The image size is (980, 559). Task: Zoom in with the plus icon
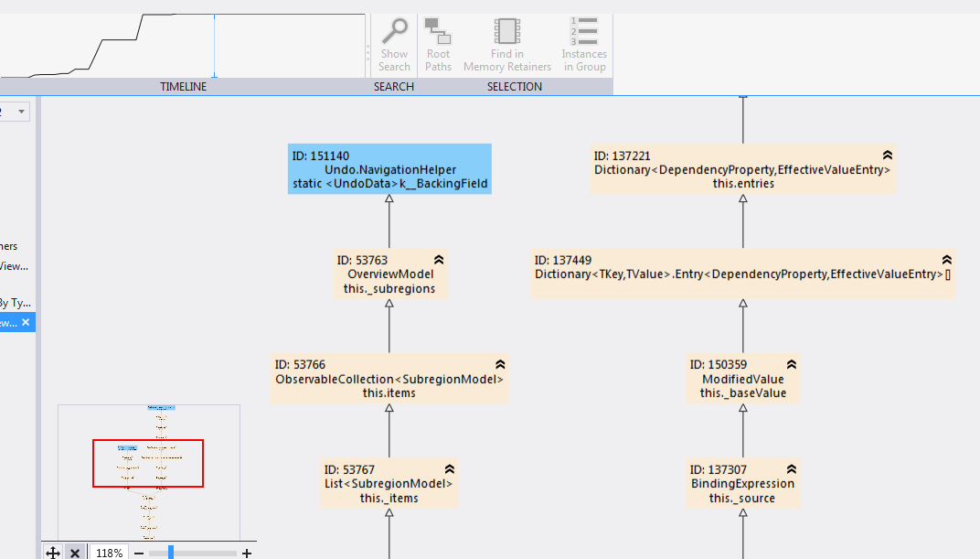(x=247, y=553)
